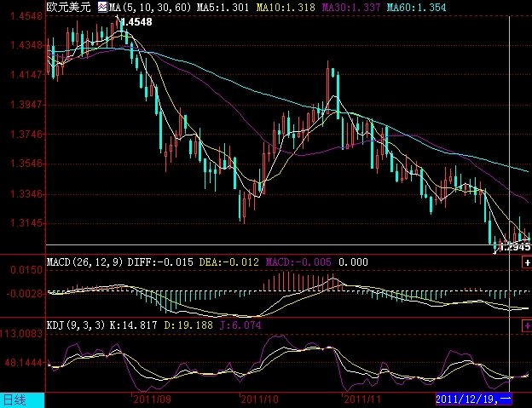Click the MACD:-0.005 value
This screenshot has width=532, height=408.
click(x=298, y=262)
